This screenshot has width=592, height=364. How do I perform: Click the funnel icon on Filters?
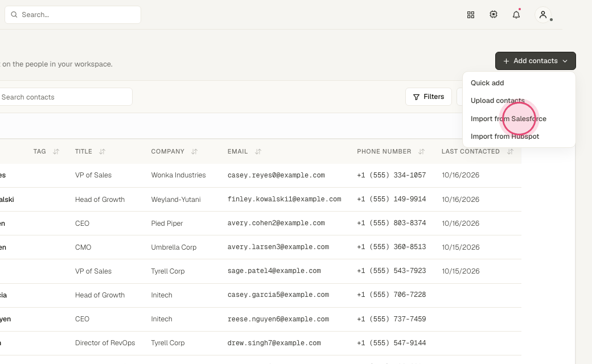416,97
